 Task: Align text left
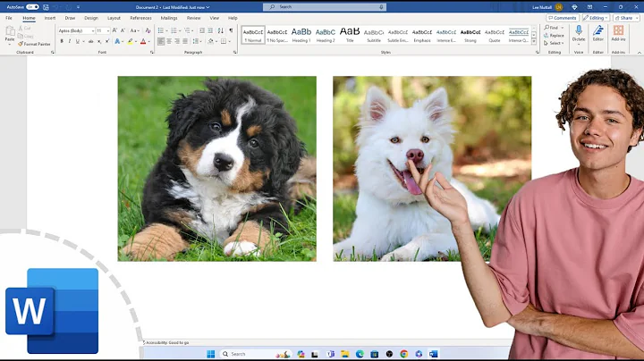[161, 41]
